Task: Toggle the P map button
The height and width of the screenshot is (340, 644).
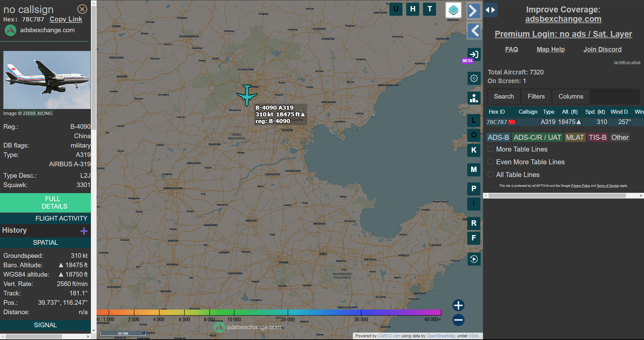Action: [x=474, y=189]
